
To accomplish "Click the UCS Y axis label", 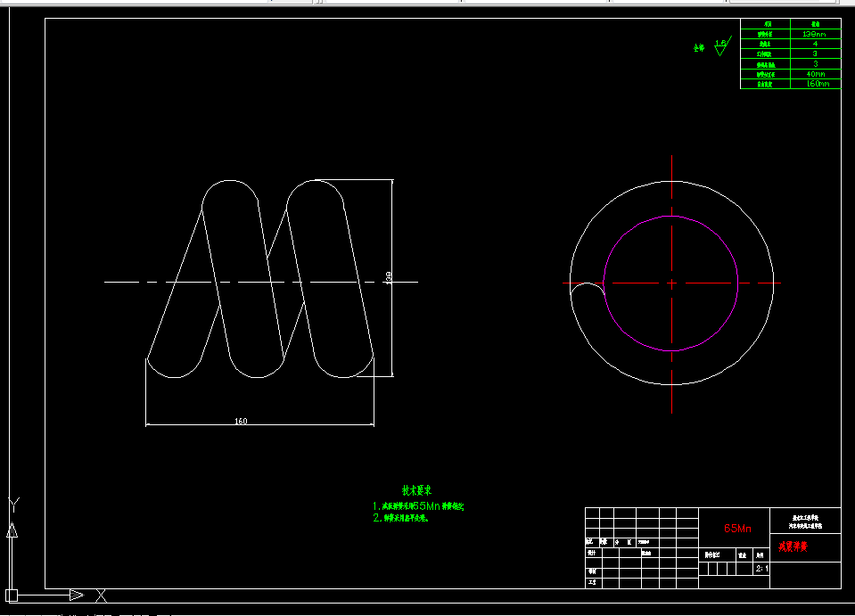I will (x=14, y=505).
